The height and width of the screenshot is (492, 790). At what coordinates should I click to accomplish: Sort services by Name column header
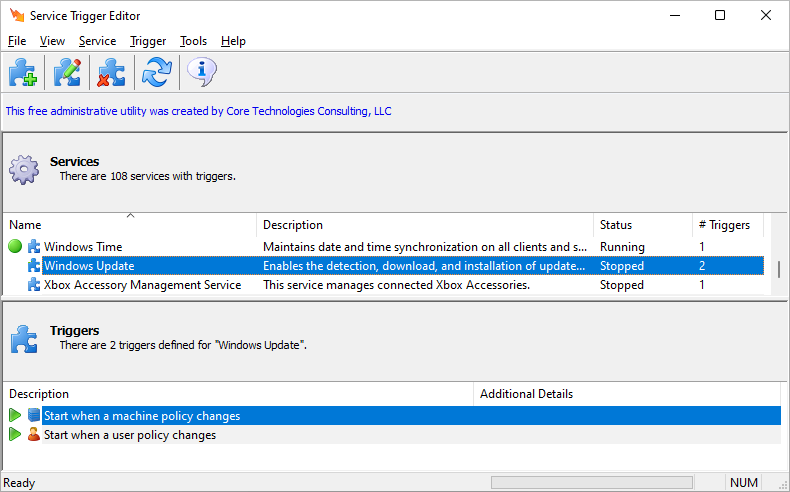[x=130, y=225]
